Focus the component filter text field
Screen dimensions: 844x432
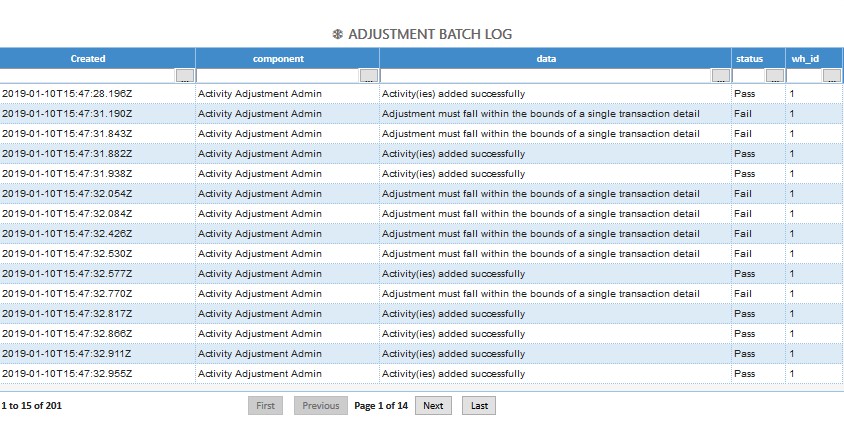[x=278, y=76]
